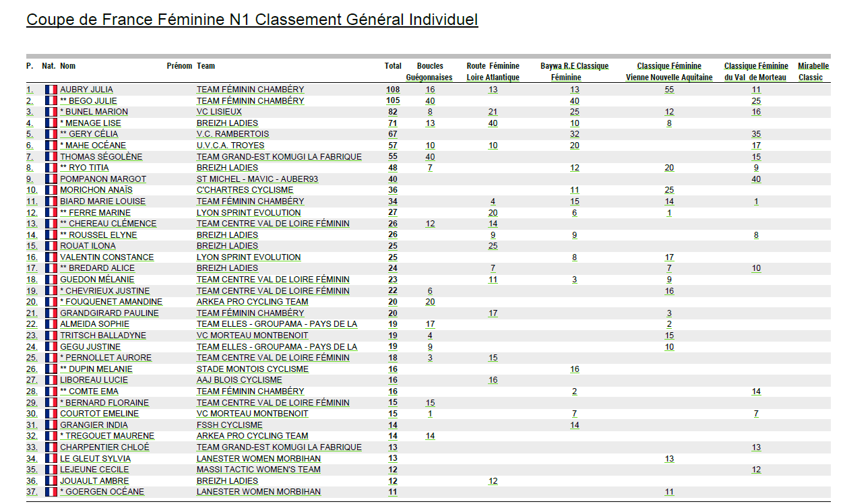Click the Baywa R.E Classique Féminine header
Viewport: 845px width, 504px height.
point(574,71)
